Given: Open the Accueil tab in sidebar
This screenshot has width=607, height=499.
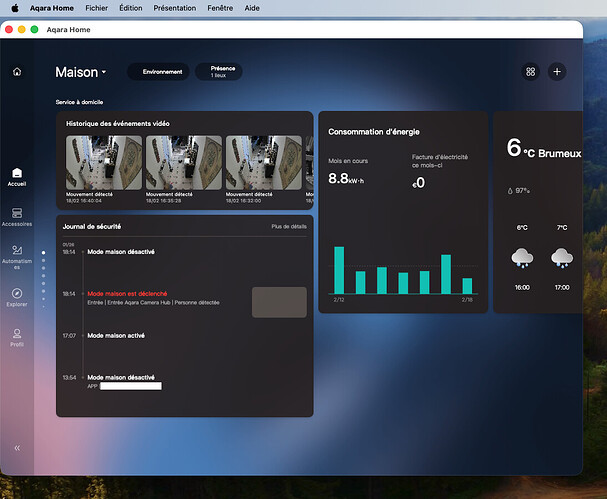Looking at the screenshot, I should pyautogui.click(x=17, y=177).
